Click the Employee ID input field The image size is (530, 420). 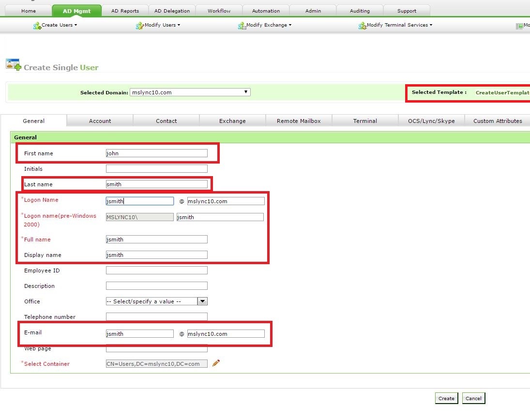(156, 270)
